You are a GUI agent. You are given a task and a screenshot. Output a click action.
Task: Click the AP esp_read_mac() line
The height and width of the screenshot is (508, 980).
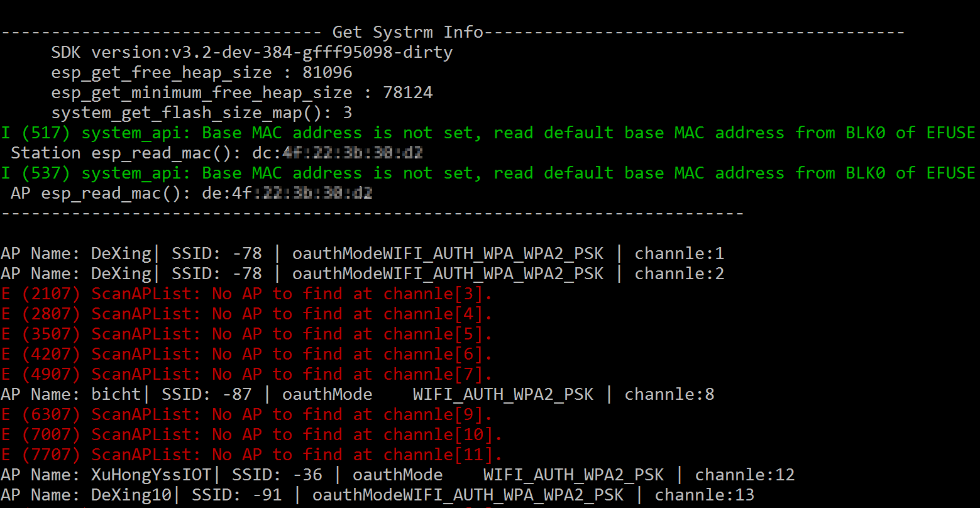click(192, 193)
